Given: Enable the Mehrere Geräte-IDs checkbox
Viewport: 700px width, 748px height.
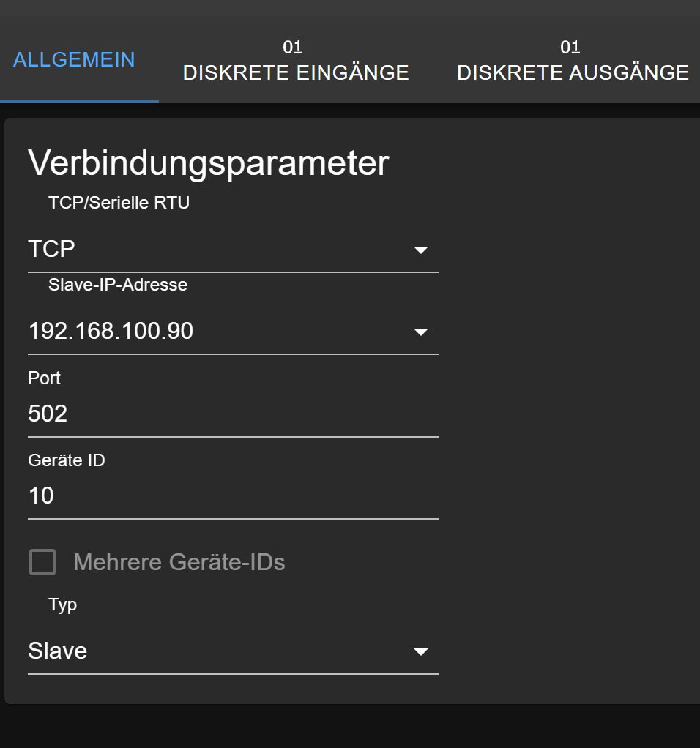Looking at the screenshot, I should (42, 562).
